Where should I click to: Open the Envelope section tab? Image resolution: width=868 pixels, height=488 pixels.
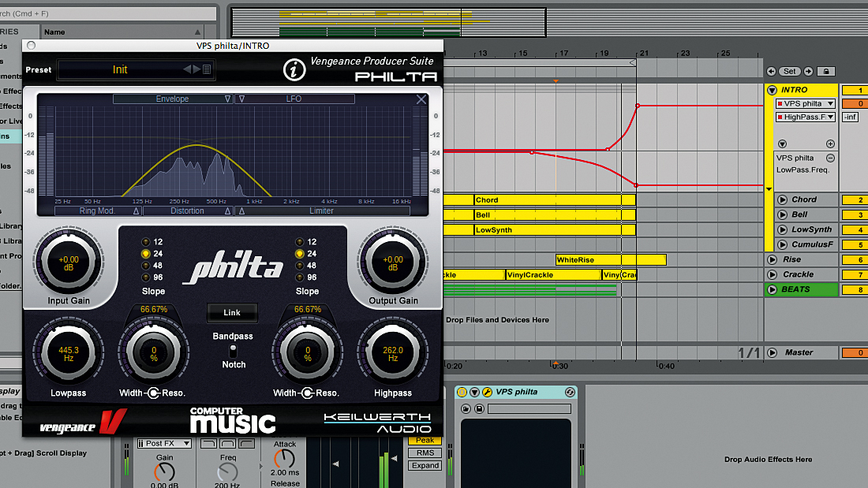172,99
